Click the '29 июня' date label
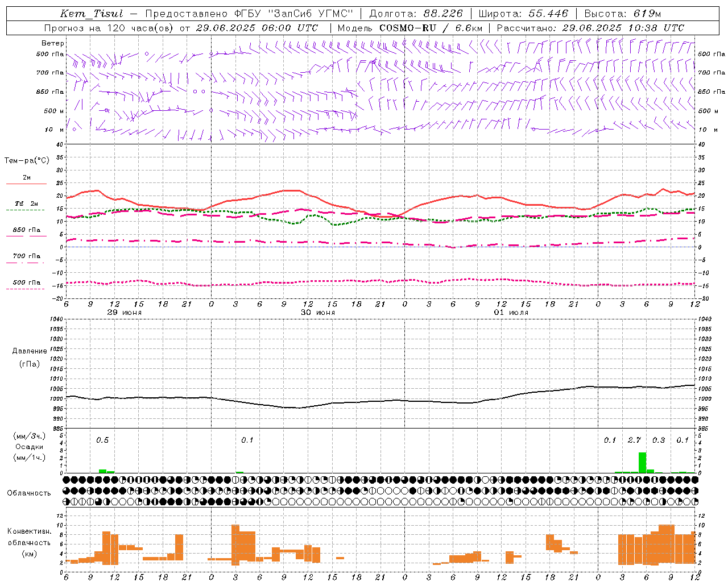The image size is (728, 582). coord(125,313)
